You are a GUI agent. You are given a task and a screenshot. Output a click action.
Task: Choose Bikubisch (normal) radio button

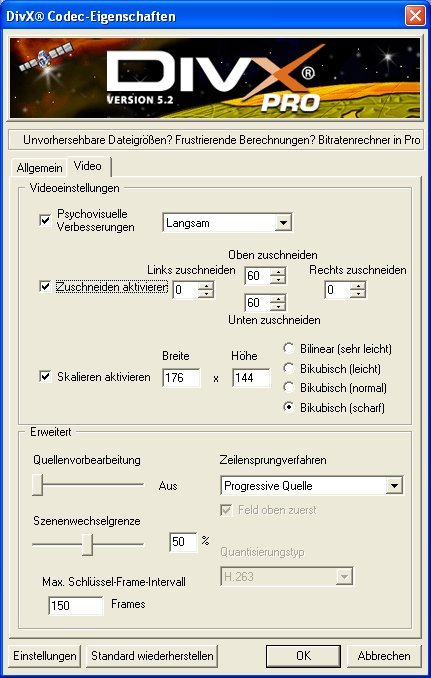[x=288, y=388]
